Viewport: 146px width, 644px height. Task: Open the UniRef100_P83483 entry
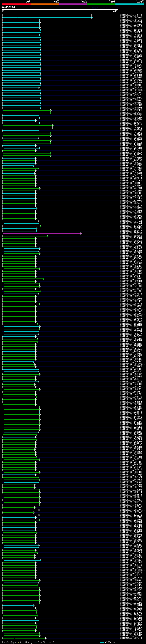[x=131, y=85]
